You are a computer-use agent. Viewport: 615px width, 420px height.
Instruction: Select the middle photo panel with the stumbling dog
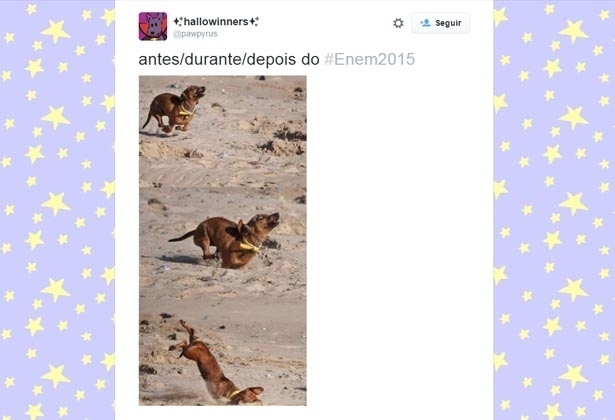click(223, 242)
